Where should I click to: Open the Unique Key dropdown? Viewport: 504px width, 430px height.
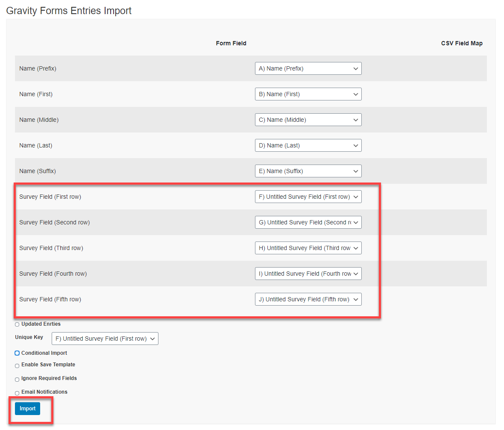pos(105,339)
